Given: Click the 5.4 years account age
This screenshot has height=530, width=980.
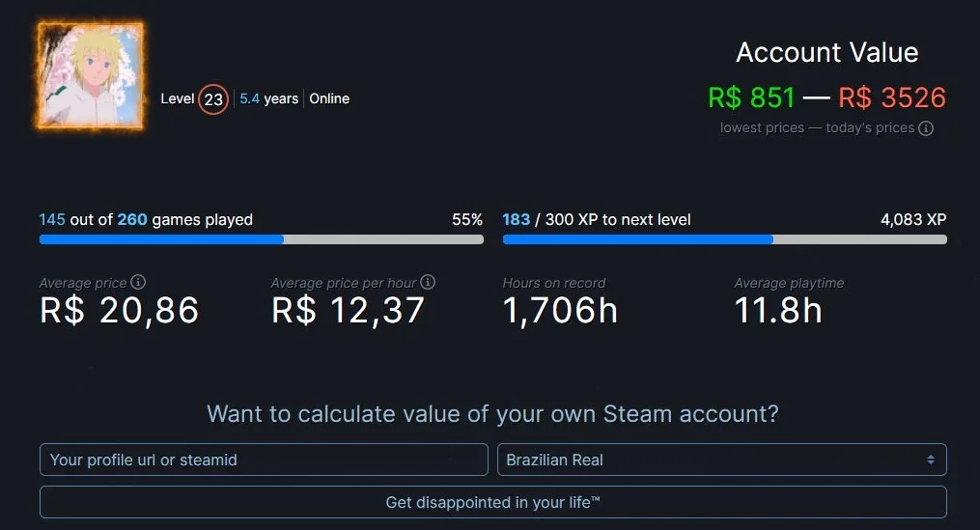Looking at the screenshot, I should click(268, 98).
